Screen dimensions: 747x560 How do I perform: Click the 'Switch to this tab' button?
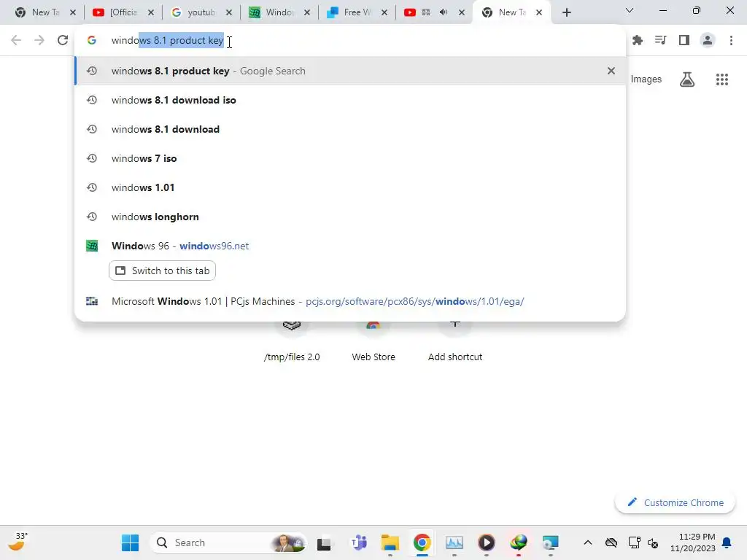pyautogui.click(x=163, y=271)
